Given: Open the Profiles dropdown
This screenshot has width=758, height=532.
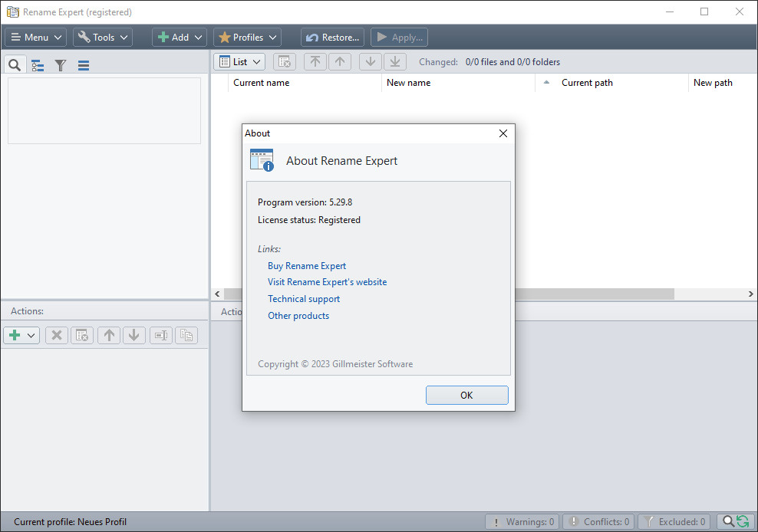Looking at the screenshot, I should [247, 38].
